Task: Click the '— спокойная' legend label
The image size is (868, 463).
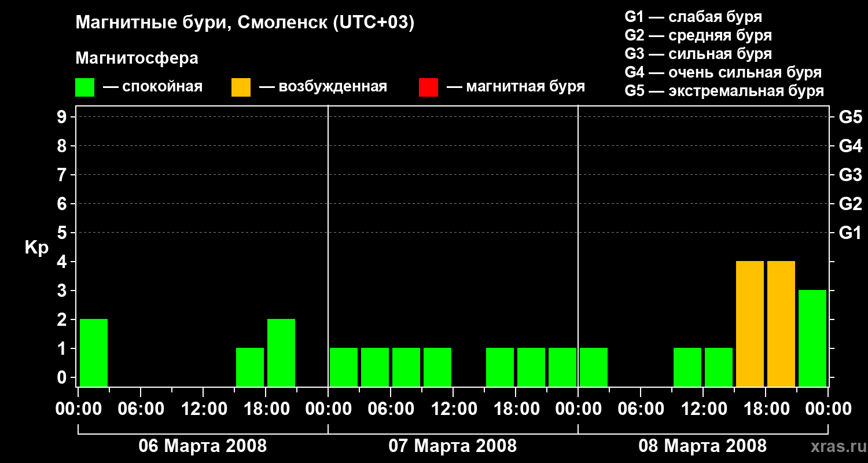Action: pos(153,87)
